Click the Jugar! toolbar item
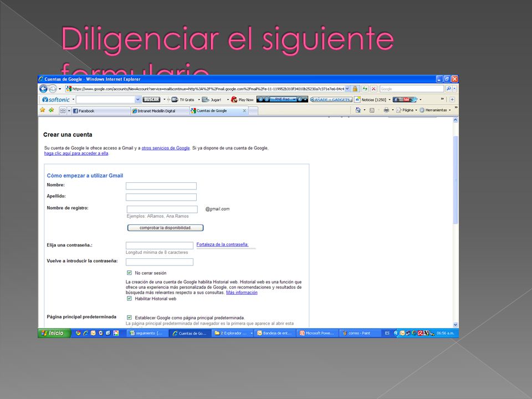 pos(212,100)
